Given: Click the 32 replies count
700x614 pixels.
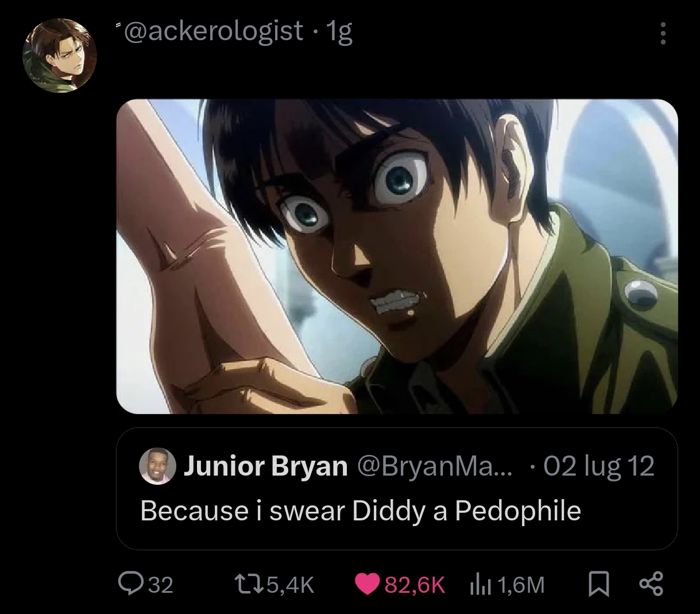Looking at the screenshot, I should pos(160,585).
